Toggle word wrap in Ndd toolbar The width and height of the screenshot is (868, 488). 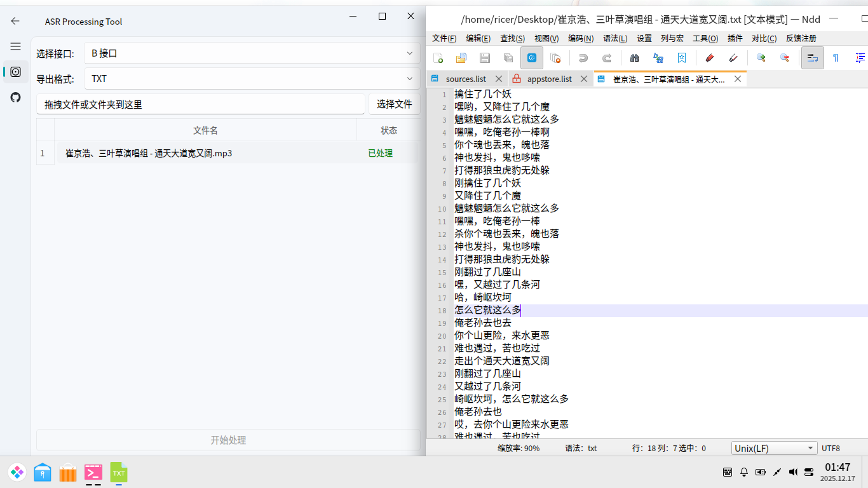[x=813, y=58]
